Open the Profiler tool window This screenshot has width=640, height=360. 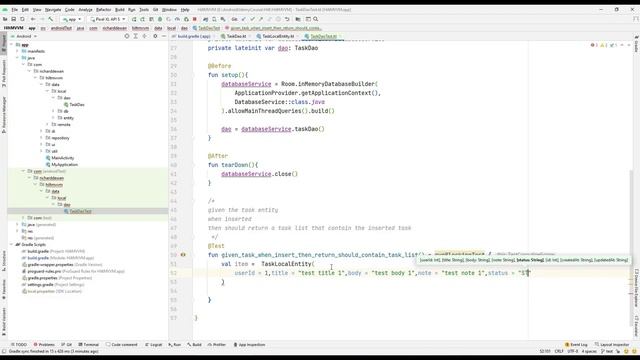point(217,345)
